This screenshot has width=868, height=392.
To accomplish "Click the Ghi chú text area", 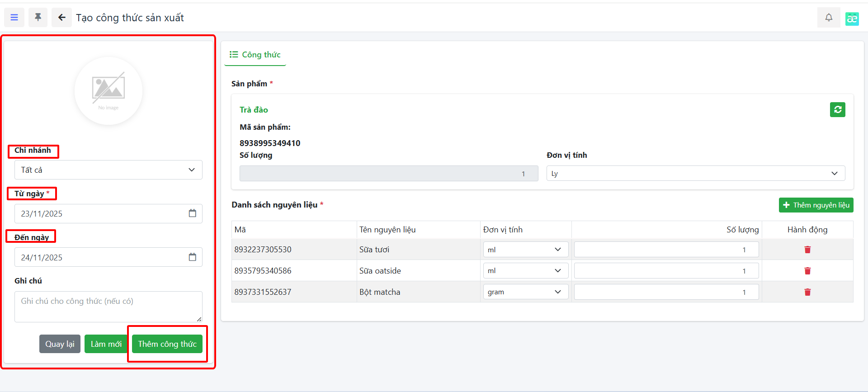I will [x=108, y=307].
